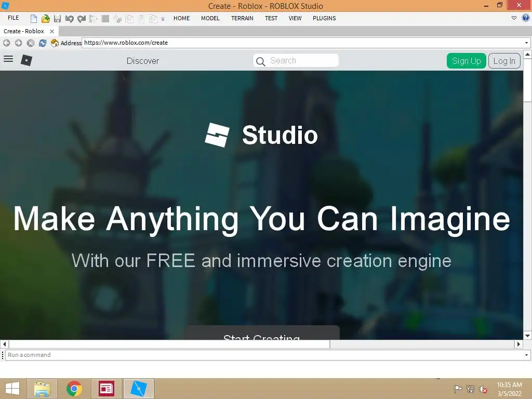Switch to the HOME ribbon tab
Screen dimensions: 532x399
pos(181,18)
